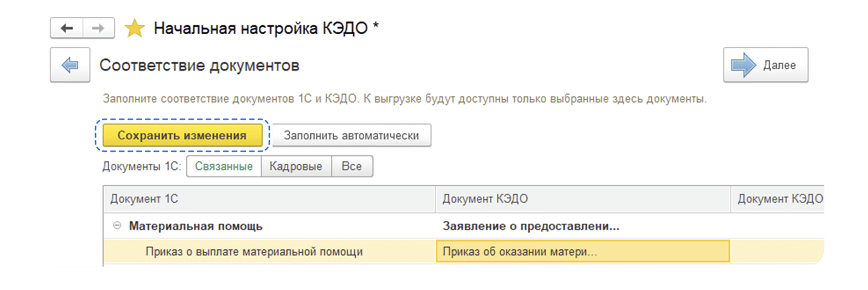Image resolution: width=868 pixels, height=290 pixels.
Task: Click the second Документ КЭДО column header
Action: (x=778, y=199)
